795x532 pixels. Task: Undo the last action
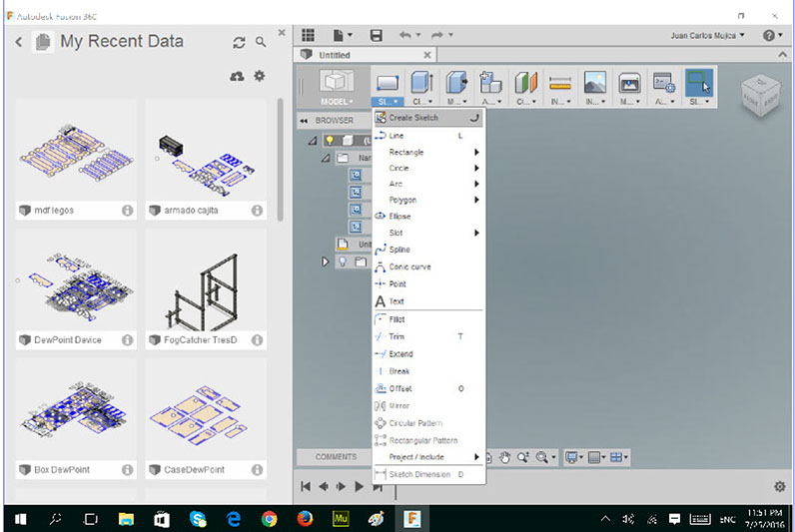pyautogui.click(x=405, y=35)
